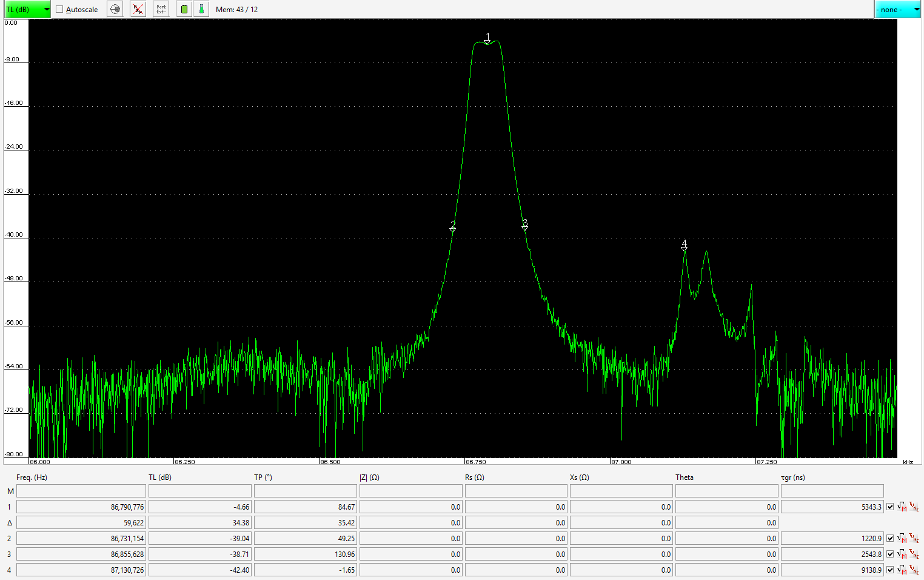This screenshot has height=580, width=924.
Task: Uncheck marker 3 row checkbox
Action: 890,554
